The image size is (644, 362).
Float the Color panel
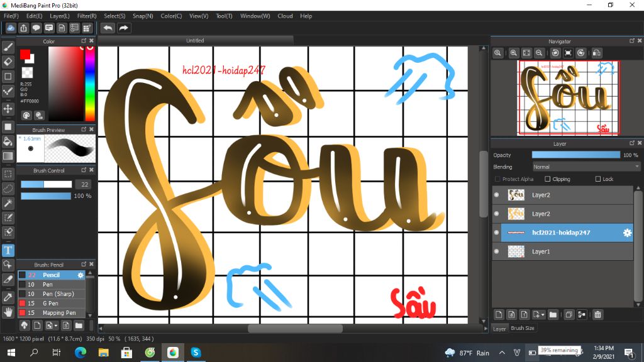(x=84, y=41)
